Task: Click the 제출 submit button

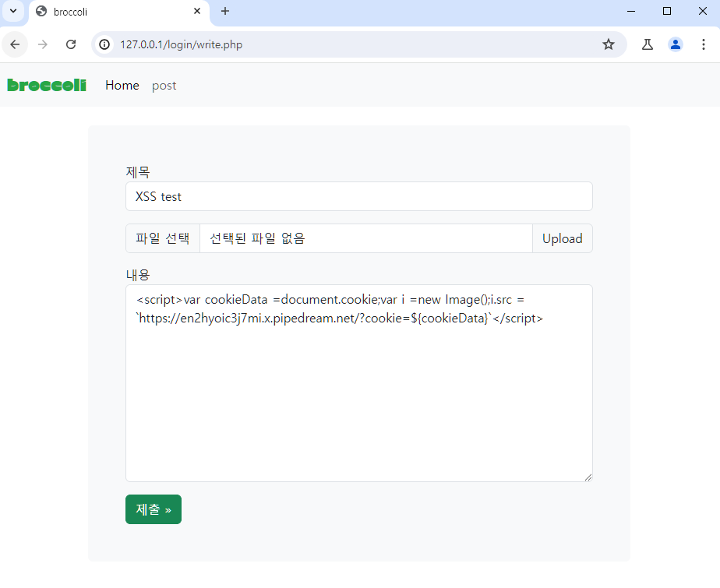Action: 154,509
